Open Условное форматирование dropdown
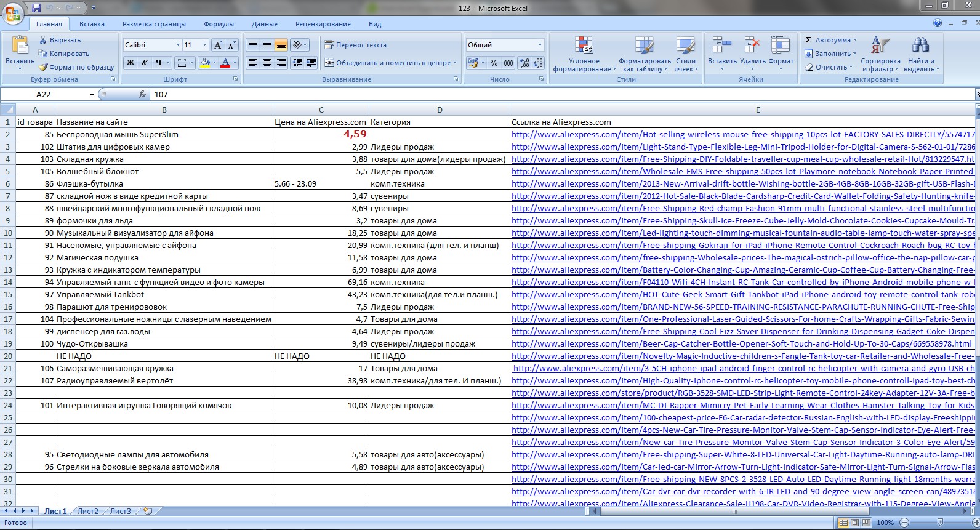Viewport: 980px width, 530px height. click(x=584, y=54)
